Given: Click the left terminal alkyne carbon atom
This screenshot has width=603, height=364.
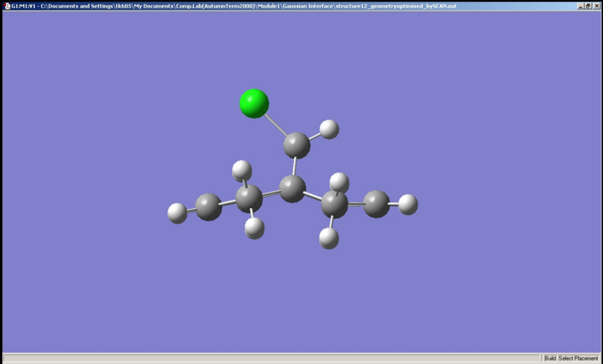Looking at the screenshot, I should pyautogui.click(x=209, y=206).
